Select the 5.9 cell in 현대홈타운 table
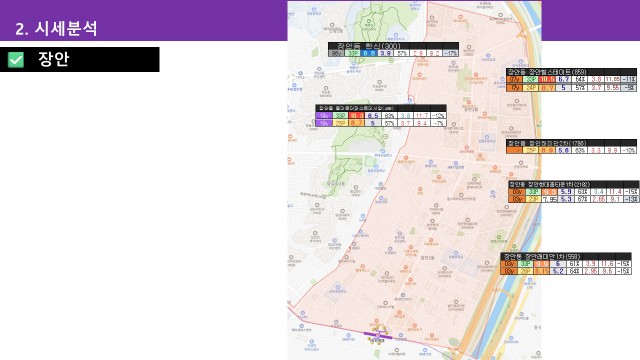This screenshot has height=360, width=640. 566,192
